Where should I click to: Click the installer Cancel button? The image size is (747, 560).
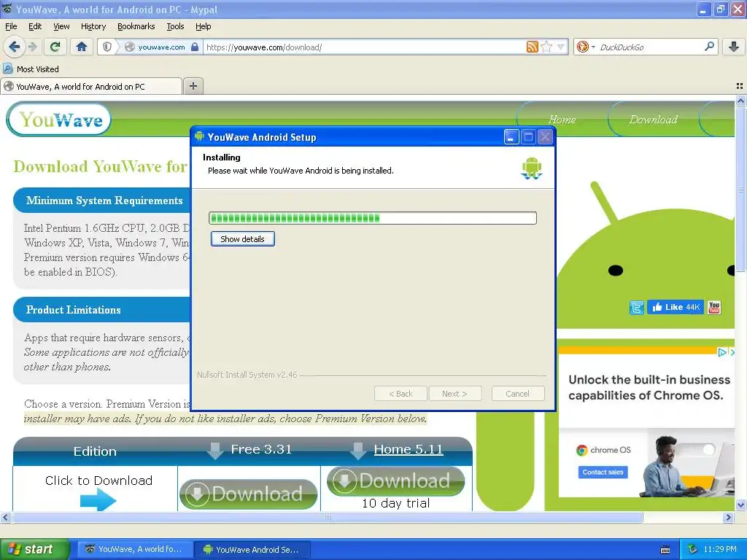(x=518, y=394)
